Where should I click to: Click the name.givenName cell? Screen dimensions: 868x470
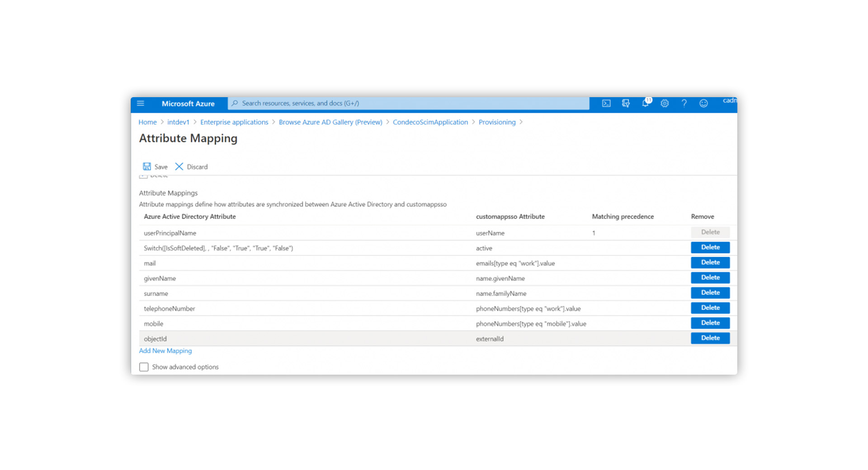click(x=500, y=278)
